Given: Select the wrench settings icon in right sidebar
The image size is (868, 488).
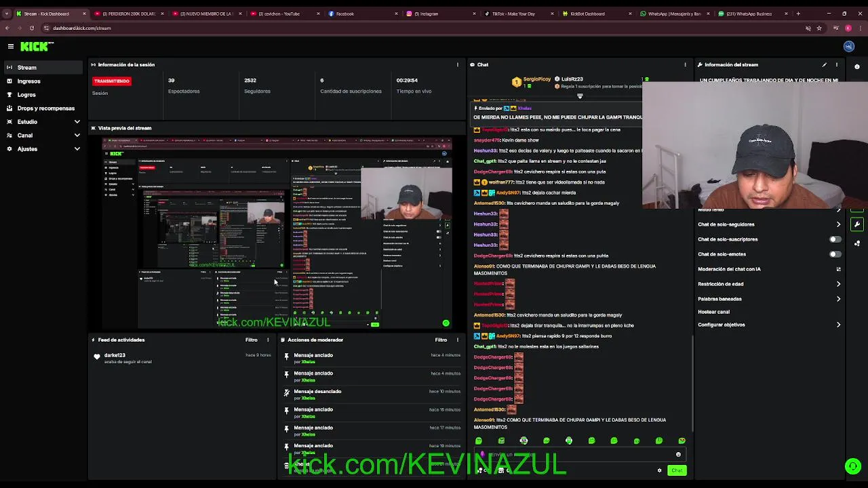Looking at the screenshot, I should click(x=857, y=224).
